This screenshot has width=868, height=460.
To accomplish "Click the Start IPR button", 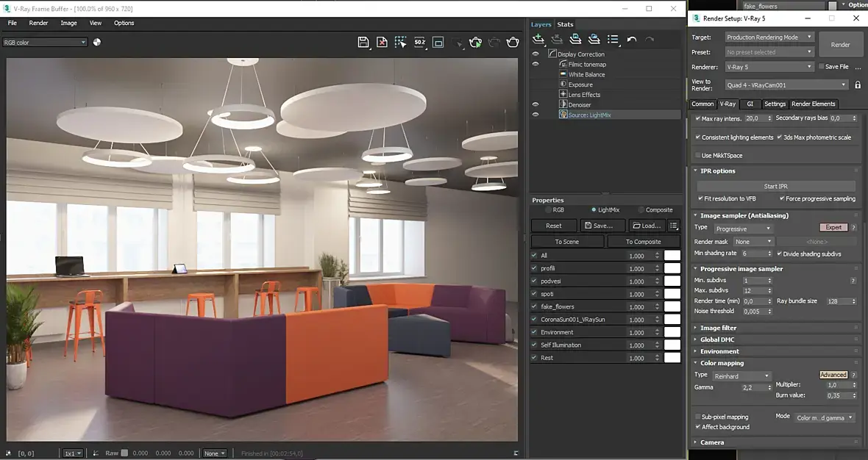I will tap(775, 187).
